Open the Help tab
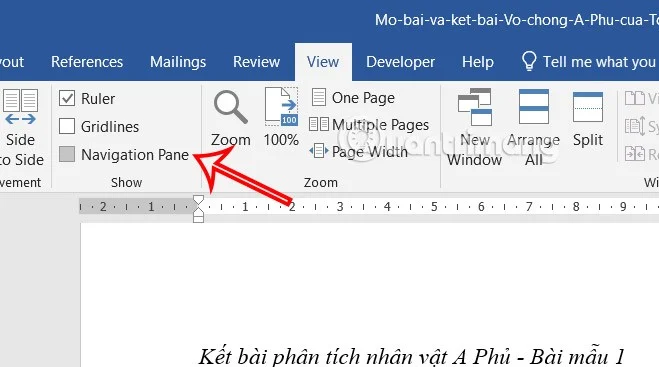 pos(478,62)
